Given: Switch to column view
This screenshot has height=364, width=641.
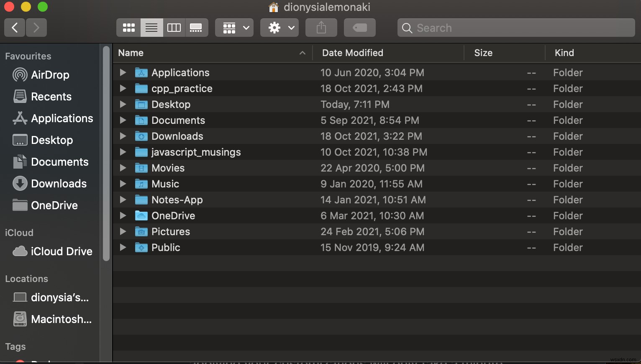Looking at the screenshot, I should [x=174, y=28].
